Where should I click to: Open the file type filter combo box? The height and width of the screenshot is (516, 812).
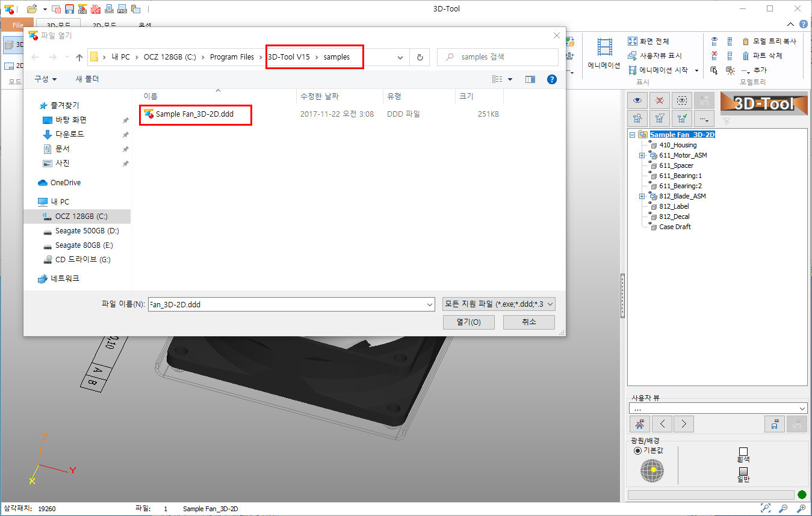(x=498, y=304)
